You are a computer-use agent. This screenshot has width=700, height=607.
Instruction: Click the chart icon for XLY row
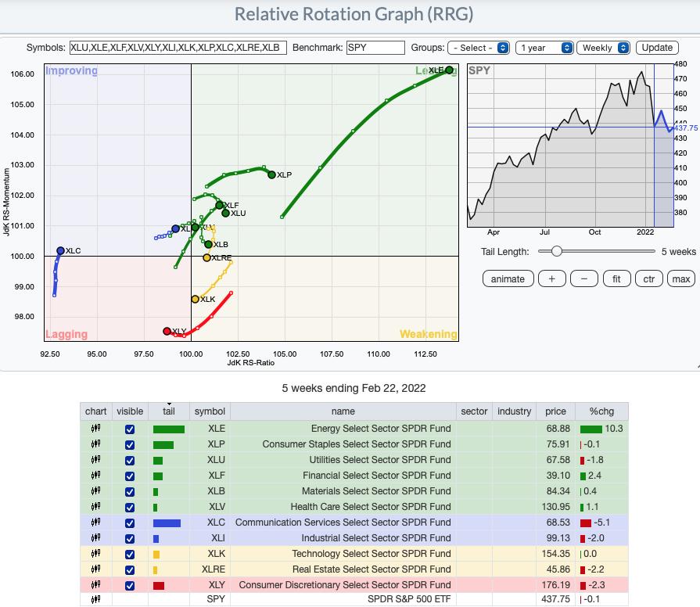(95, 585)
